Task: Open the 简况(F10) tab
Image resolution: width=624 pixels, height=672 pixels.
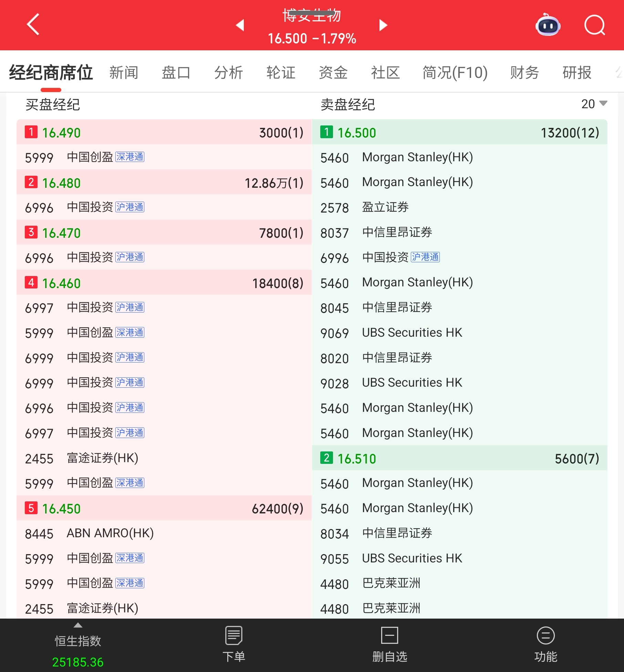Action: point(455,73)
